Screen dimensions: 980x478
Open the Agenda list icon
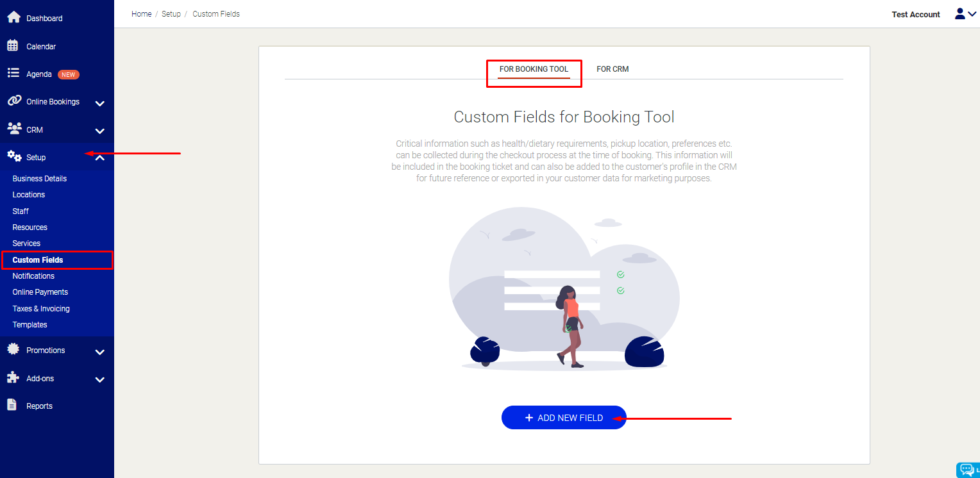tap(13, 73)
